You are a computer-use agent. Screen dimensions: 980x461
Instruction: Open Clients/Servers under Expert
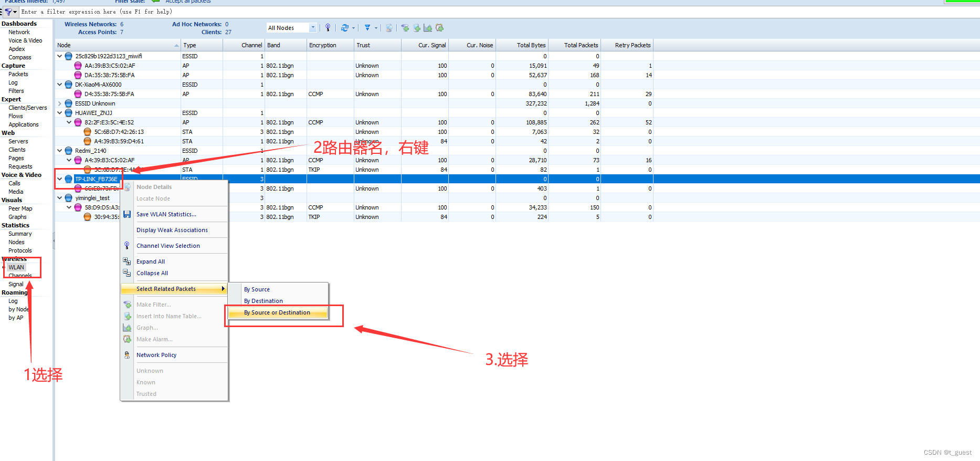28,108
